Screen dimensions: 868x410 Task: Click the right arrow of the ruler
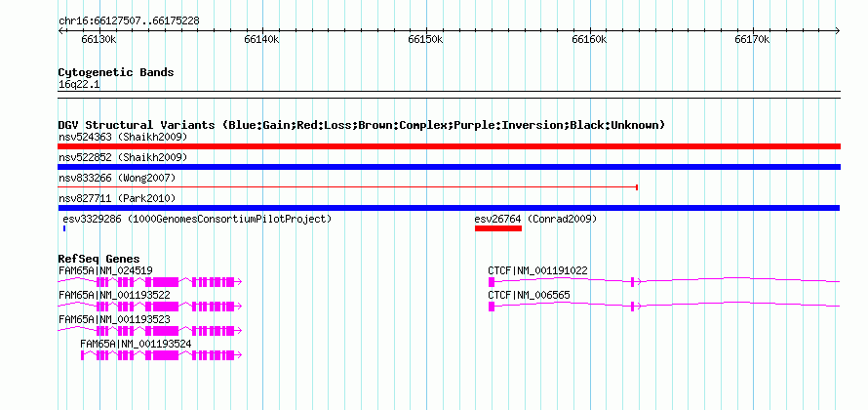838,31
